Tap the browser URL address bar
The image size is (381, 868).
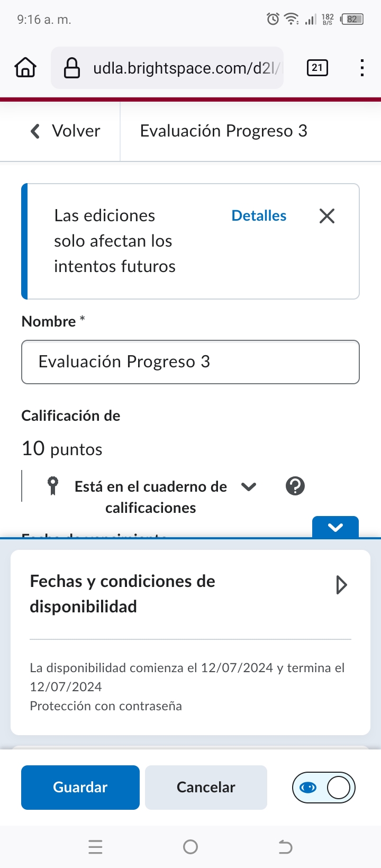185,68
